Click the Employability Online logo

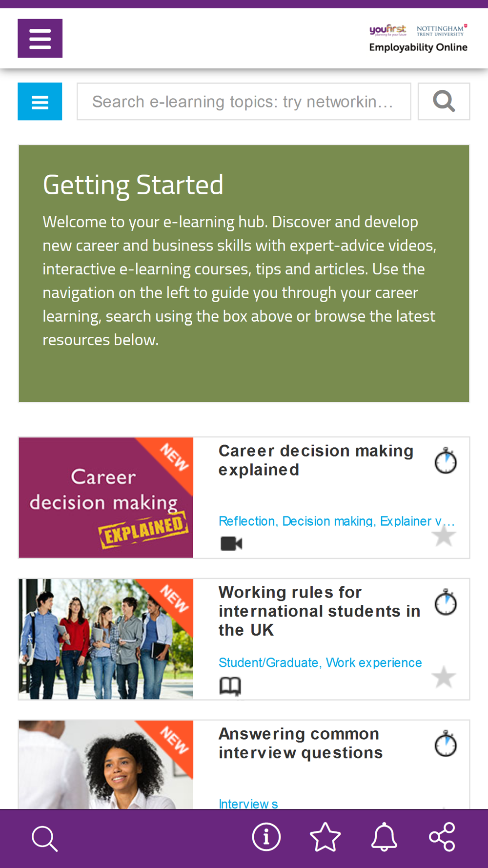click(x=418, y=39)
